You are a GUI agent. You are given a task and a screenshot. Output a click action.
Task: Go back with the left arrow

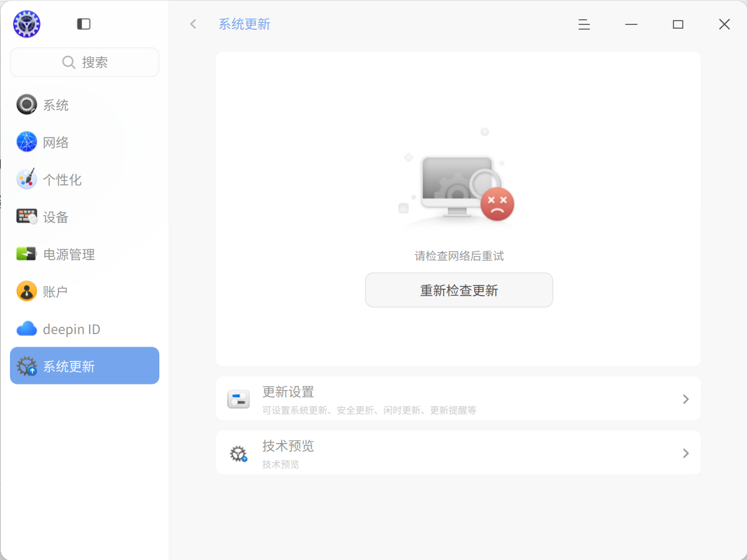click(193, 24)
